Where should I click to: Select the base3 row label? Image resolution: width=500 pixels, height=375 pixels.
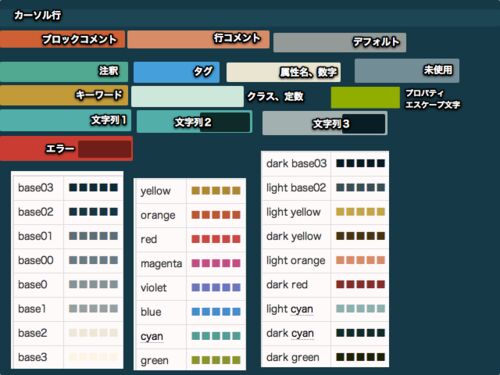point(33,357)
